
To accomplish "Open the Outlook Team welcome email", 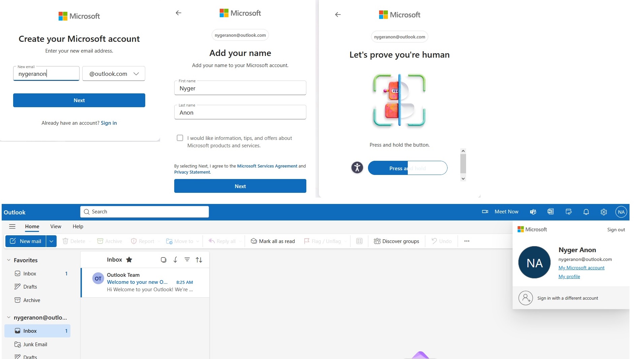I will 145,282.
